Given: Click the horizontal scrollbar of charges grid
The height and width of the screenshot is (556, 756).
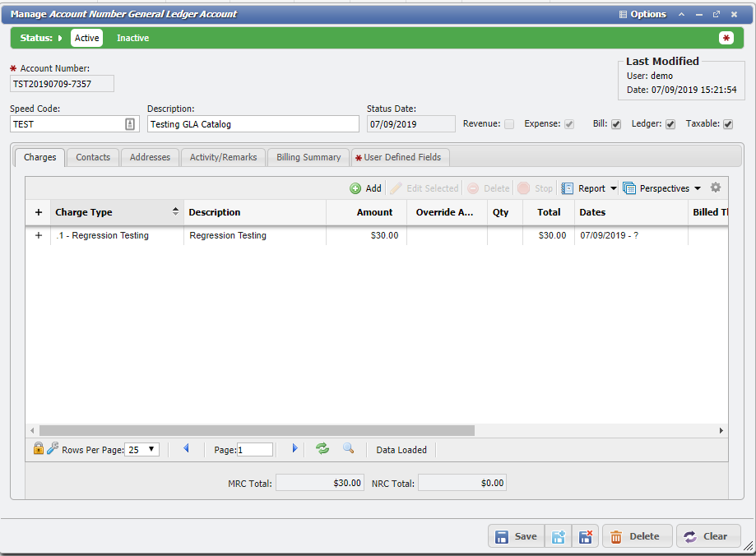Looking at the screenshot, I should point(257,430).
